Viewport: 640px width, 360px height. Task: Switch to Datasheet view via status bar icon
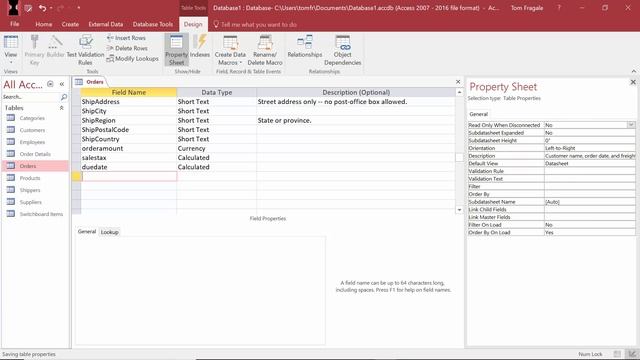[x=617, y=354]
